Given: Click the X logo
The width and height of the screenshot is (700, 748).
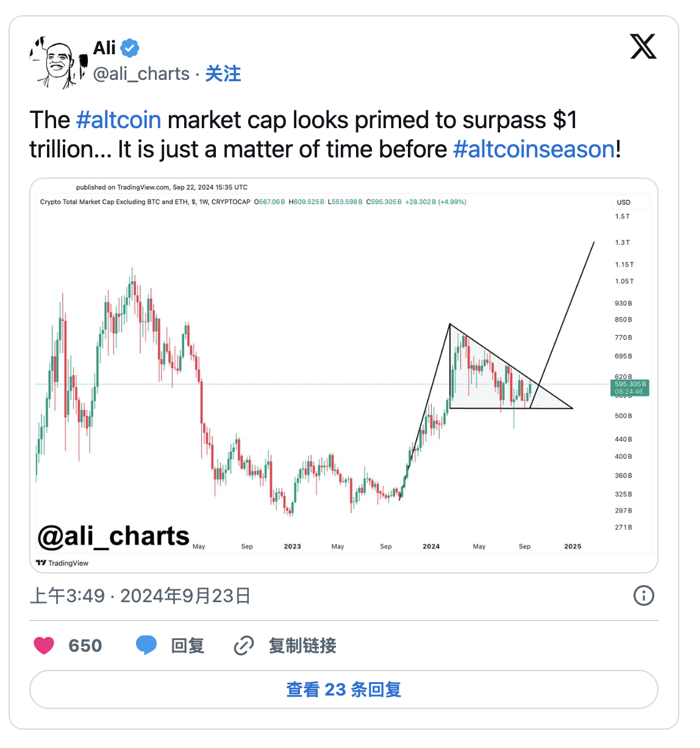Looking at the screenshot, I should tap(643, 47).
